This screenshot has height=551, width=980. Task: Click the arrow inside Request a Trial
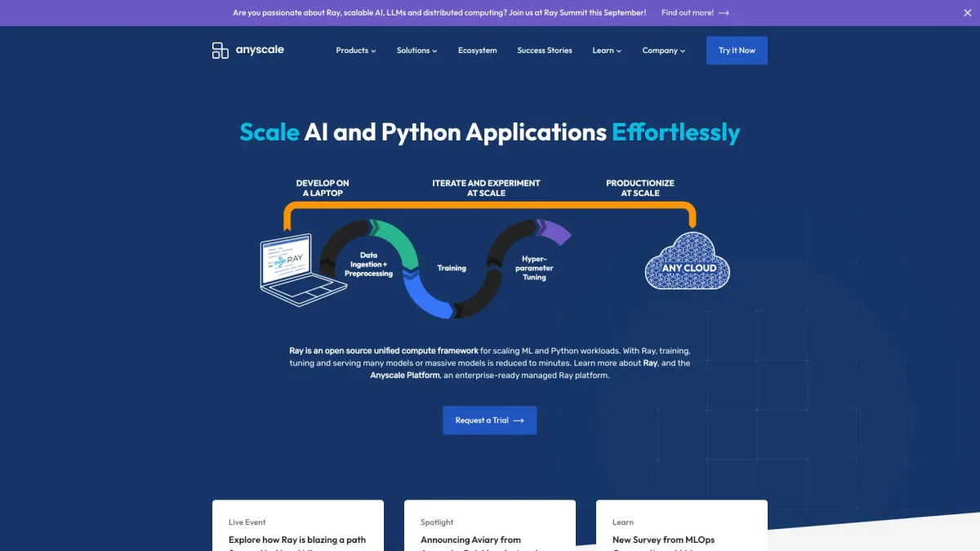tap(519, 420)
